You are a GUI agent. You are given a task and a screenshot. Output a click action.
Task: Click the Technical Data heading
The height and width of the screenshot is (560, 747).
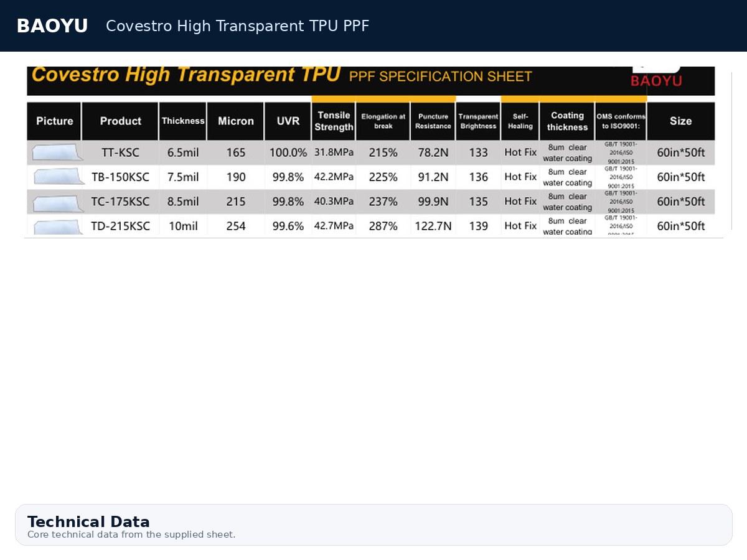88,521
